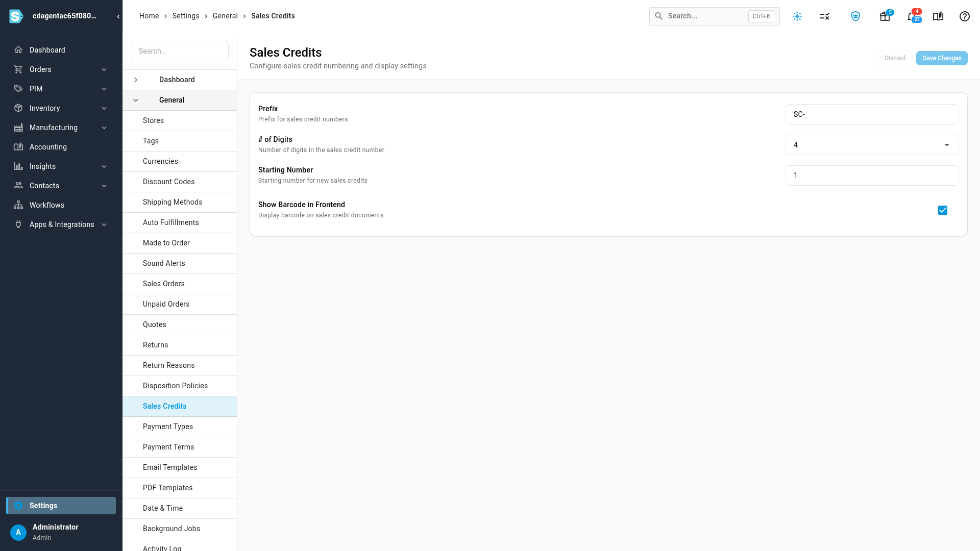The width and height of the screenshot is (980, 551).
Task: Open the # of Digits dropdown
Action: [x=872, y=145]
